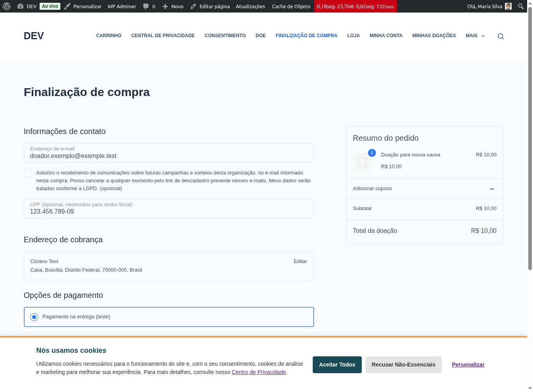Image resolution: width=533 pixels, height=392 pixels.
Task: Open MINHA CONTA navigation item
Action: tap(386, 36)
